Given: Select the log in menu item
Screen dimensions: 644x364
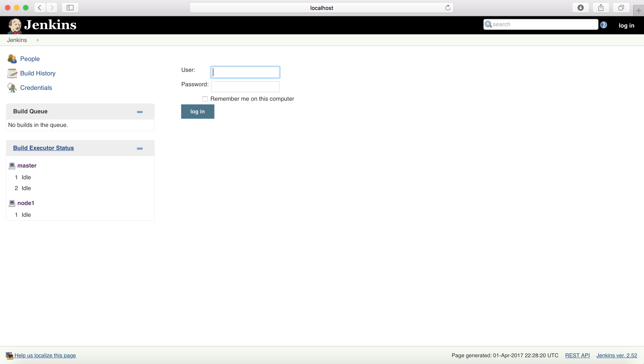Looking at the screenshot, I should coord(627,24).
